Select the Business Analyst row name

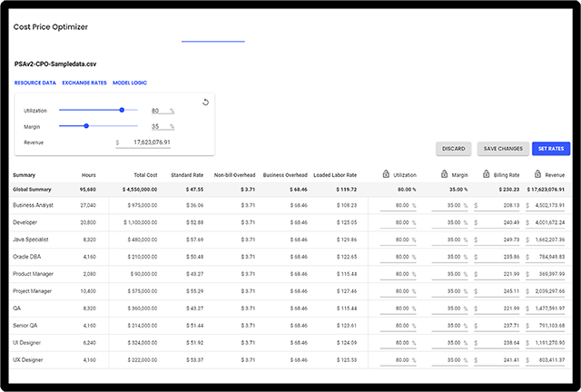33,205
